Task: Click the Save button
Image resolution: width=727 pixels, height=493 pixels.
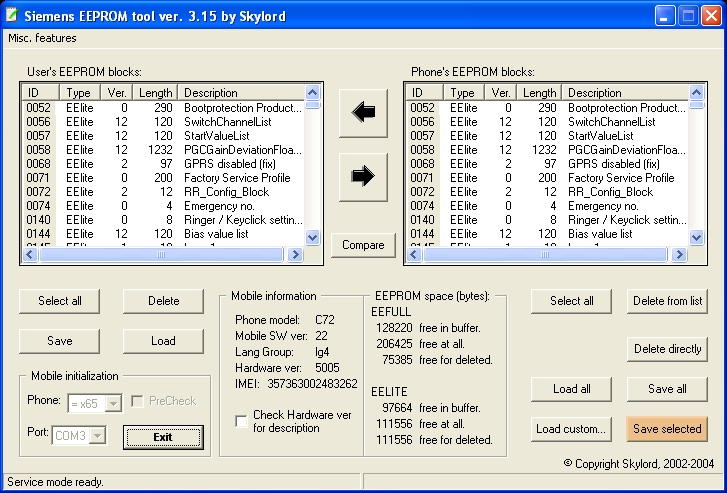Action: pyautogui.click(x=59, y=341)
